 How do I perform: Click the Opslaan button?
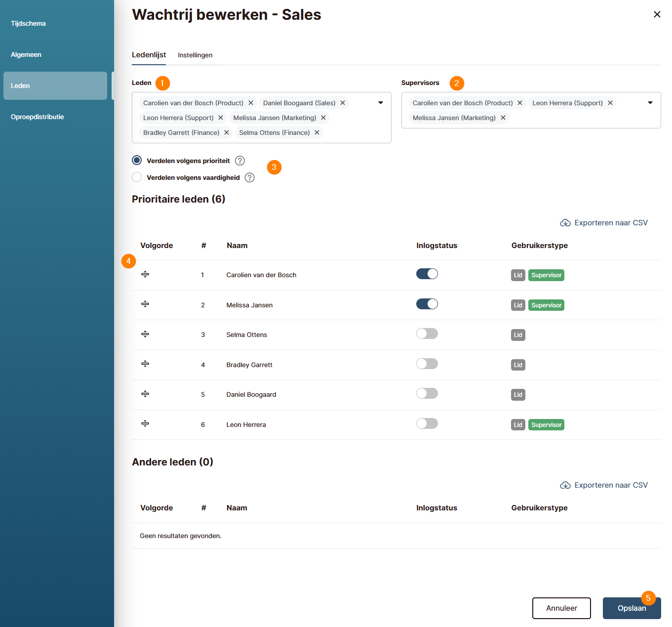click(x=631, y=608)
